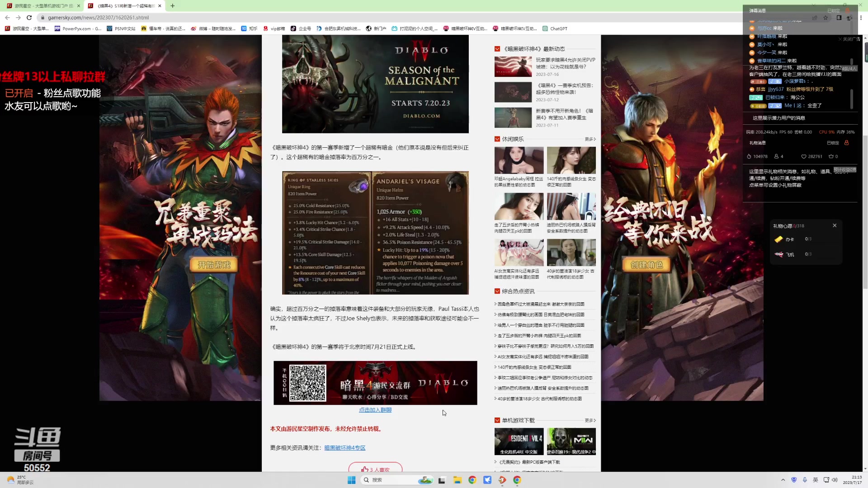Image resolution: width=868 pixels, height=488 pixels.
Task: Open the hot news link starting with 因角色票数过大
Action: (x=541, y=304)
